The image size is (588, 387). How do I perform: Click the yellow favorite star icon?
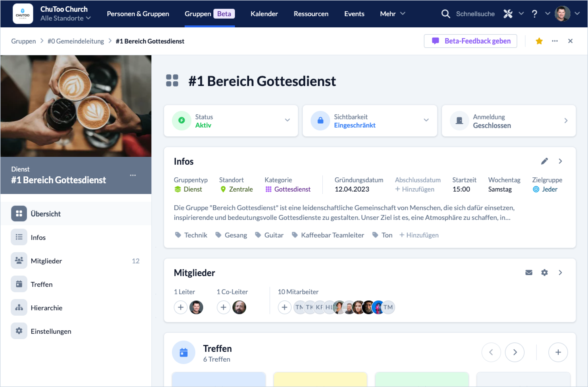[x=539, y=41]
